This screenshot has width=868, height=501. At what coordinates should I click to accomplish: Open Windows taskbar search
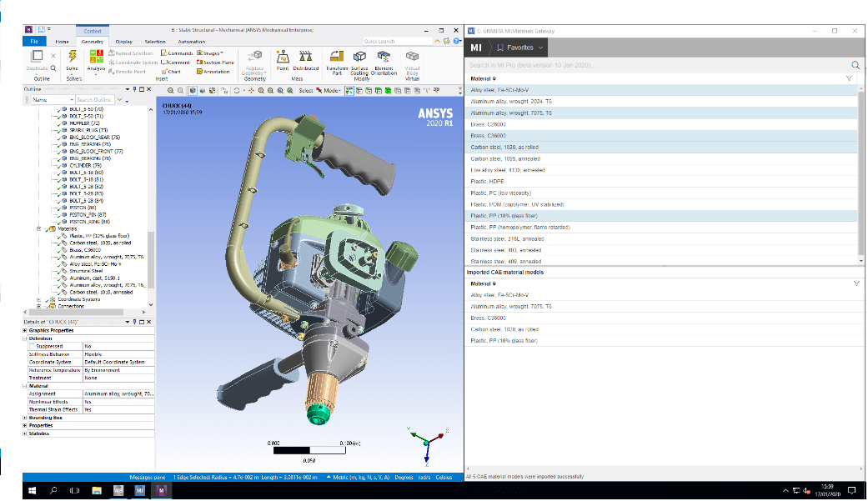pos(53,490)
